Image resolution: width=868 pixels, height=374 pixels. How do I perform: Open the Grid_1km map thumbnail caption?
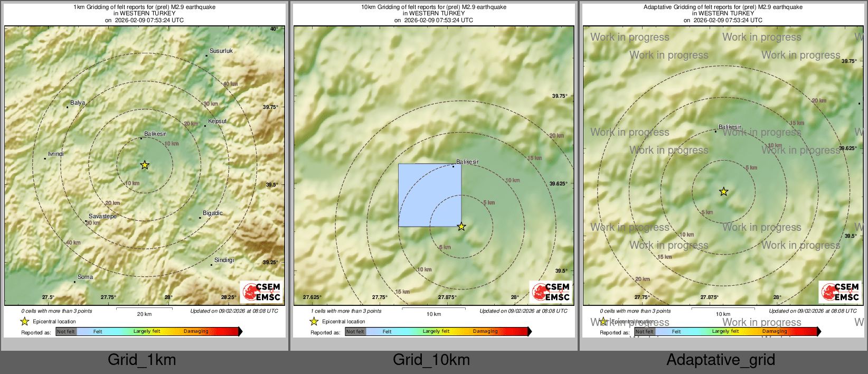141,360
